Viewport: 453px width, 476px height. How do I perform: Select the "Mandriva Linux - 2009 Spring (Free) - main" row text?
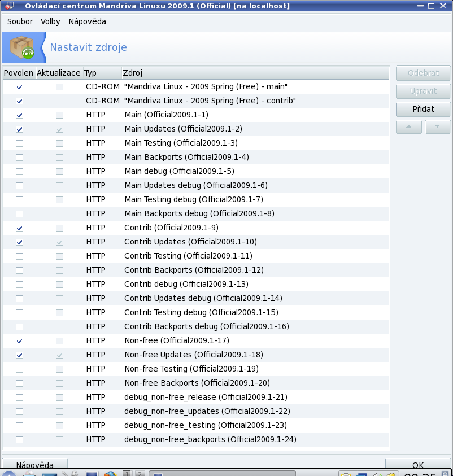[x=206, y=86]
